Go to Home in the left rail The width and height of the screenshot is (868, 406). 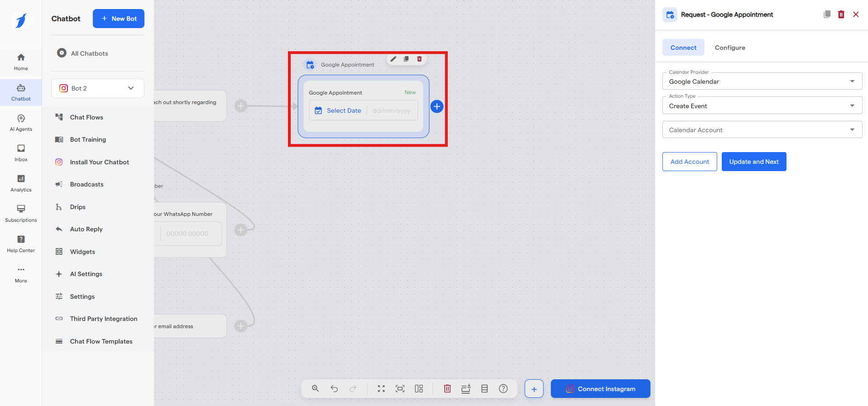[x=21, y=62]
